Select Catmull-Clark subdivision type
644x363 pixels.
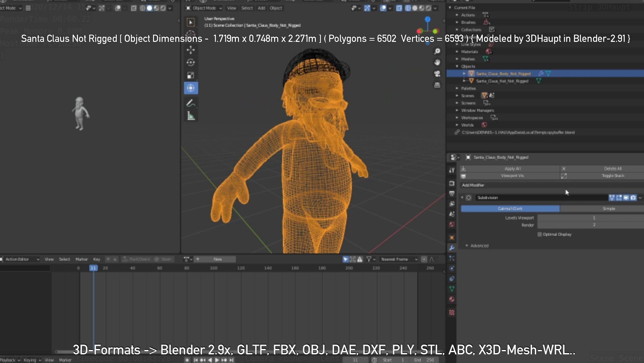(x=510, y=209)
